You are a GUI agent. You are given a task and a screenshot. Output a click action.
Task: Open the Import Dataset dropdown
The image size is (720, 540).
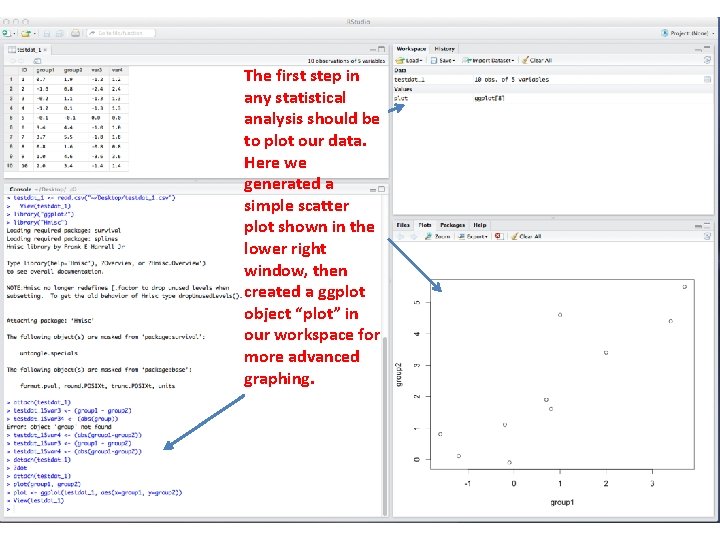click(x=488, y=60)
